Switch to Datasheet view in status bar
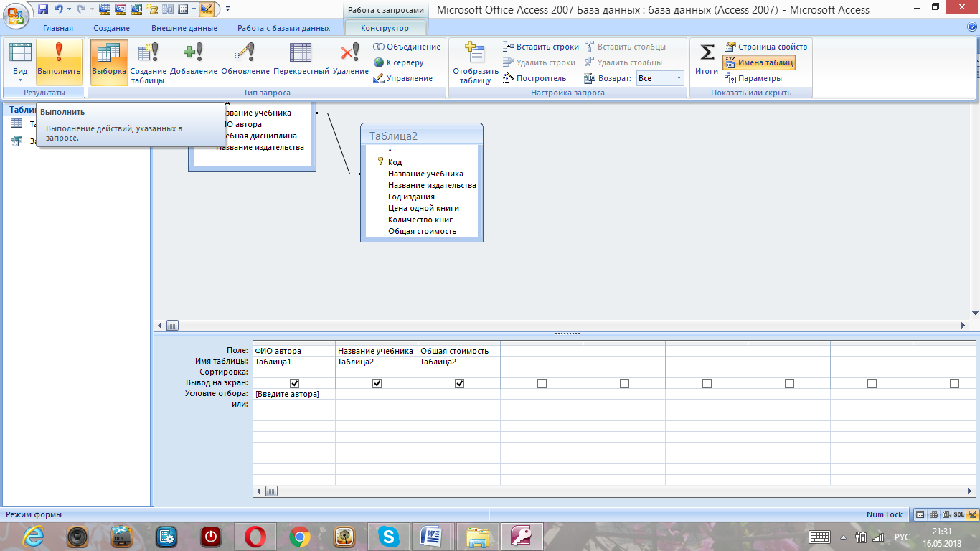 (920, 514)
